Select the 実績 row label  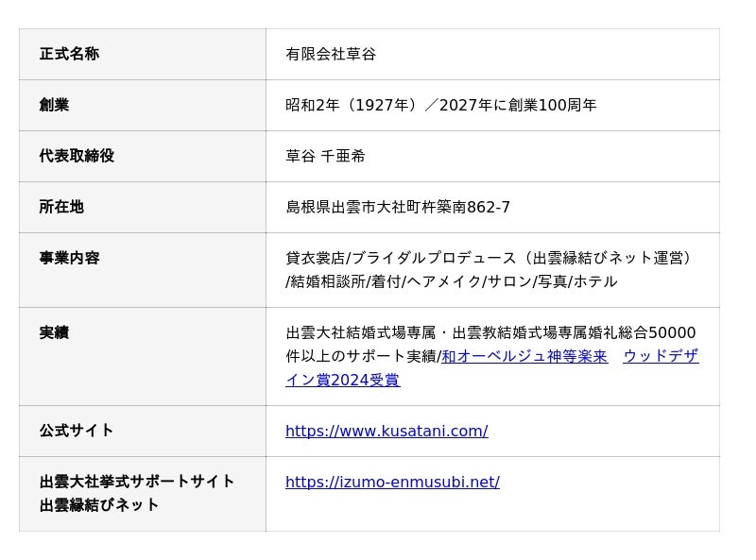click(54, 332)
